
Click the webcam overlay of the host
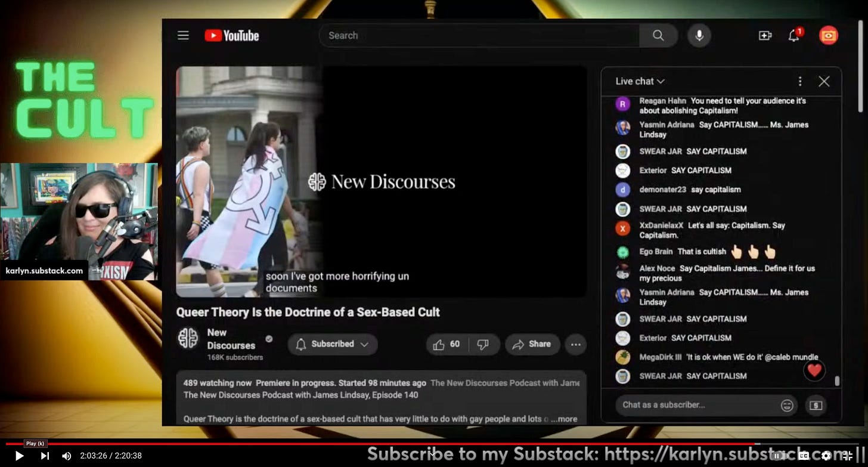tap(79, 221)
